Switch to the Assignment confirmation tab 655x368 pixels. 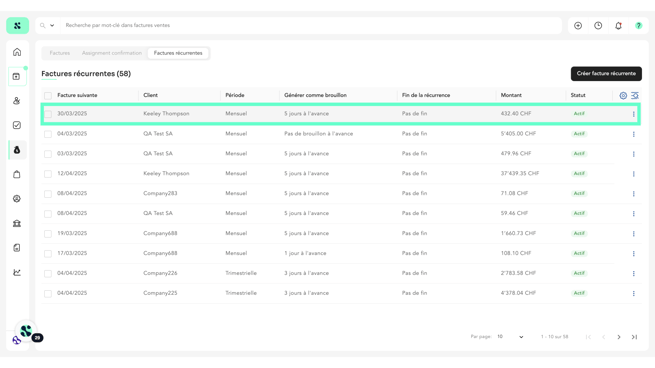coord(112,53)
